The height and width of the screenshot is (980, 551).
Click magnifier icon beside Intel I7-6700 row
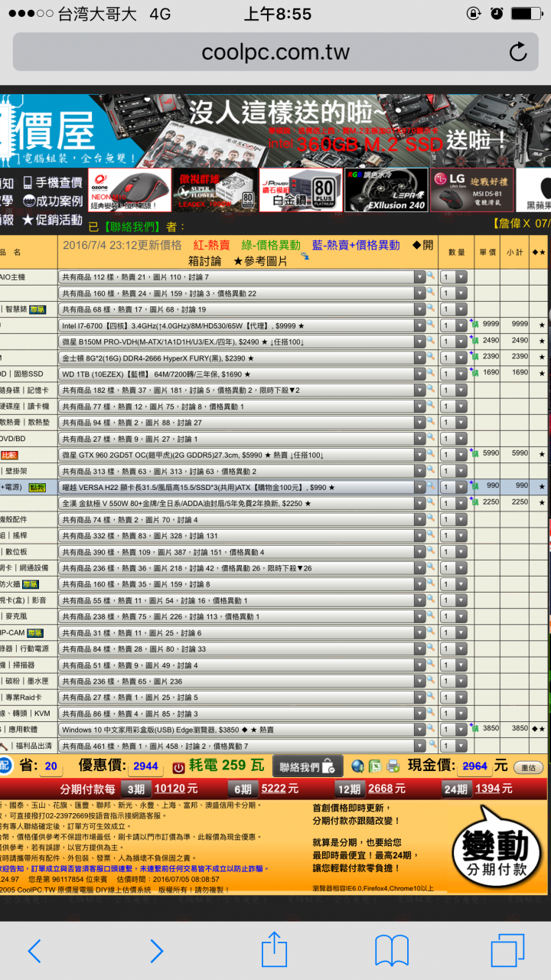coord(431,325)
